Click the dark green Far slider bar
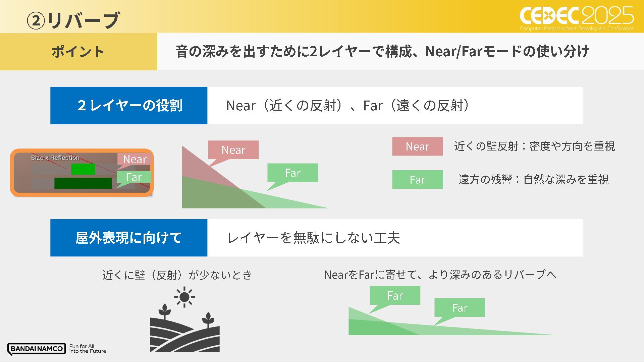Image resolution: width=644 pixels, height=362 pixels. tap(83, 183)
